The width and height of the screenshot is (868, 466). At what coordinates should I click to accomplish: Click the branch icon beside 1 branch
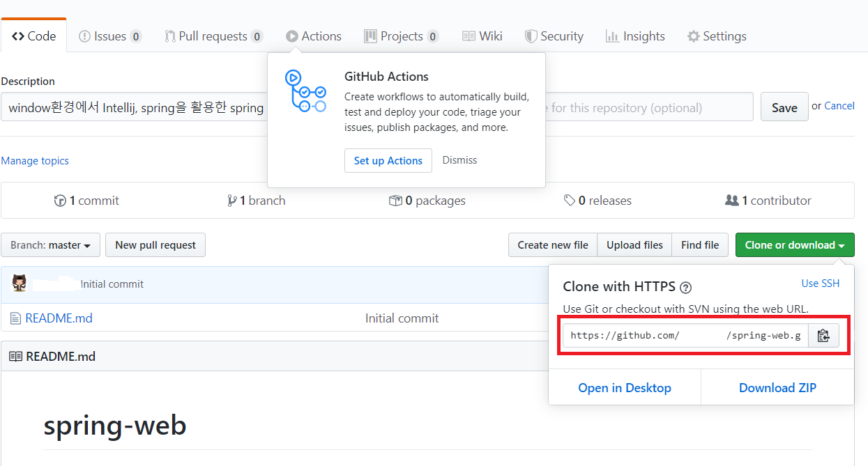click(x=231, y=201)
